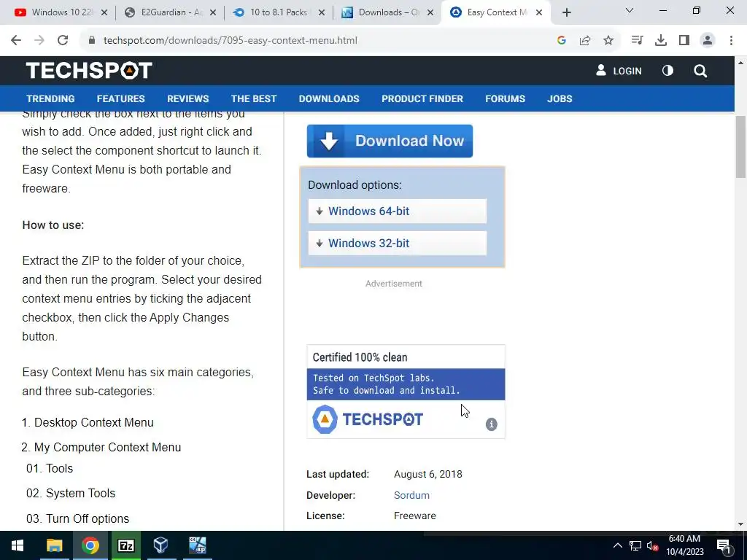Click 'August 6, 2018' last updated date
Screen dimensions: 747x560
427,474
